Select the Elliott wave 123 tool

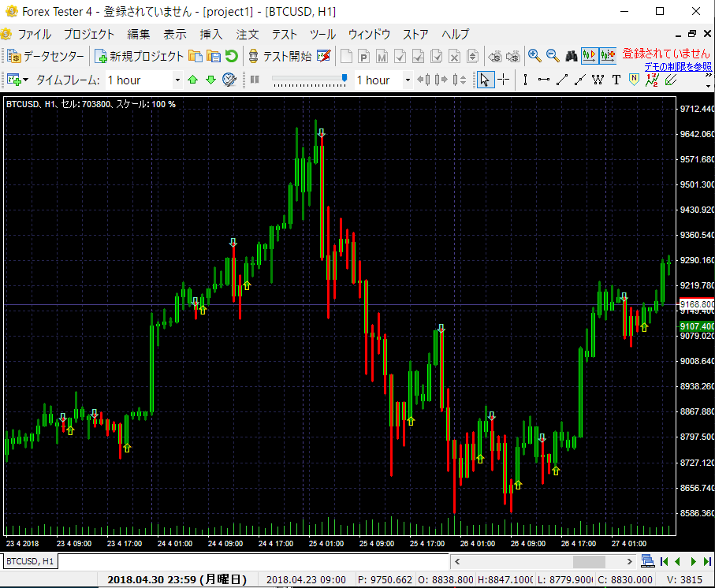pyautogui.click(x=652, y=80)
